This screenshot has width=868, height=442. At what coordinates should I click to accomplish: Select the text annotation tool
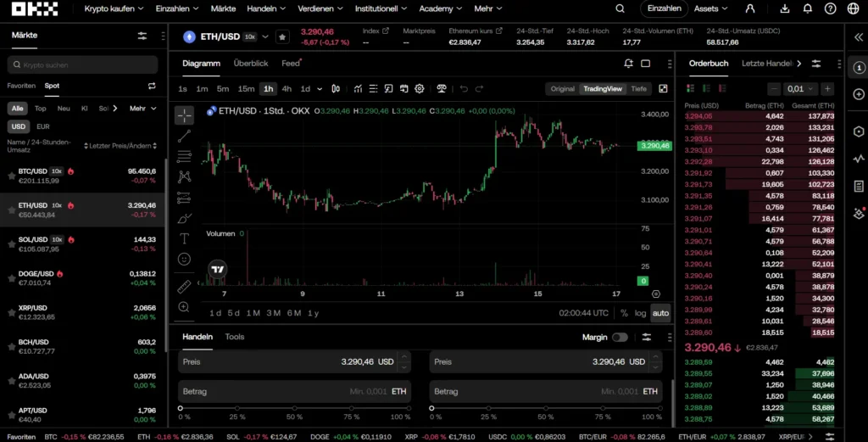coord(184,238)
